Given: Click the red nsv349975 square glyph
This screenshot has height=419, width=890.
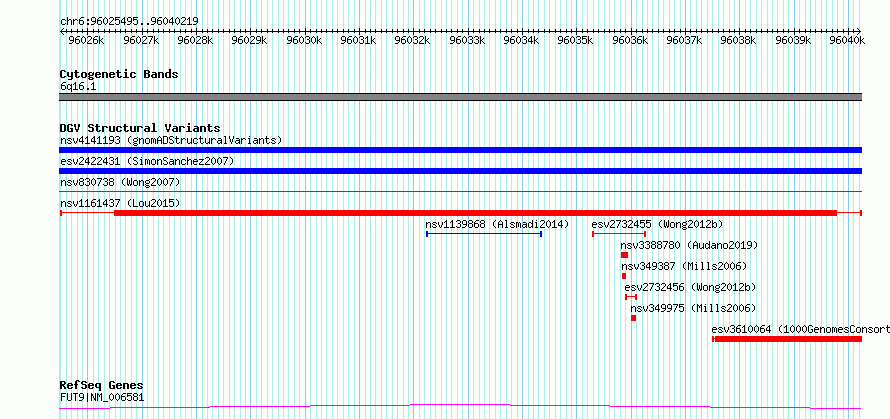Looking at the screenshot, I should click(x=633, y=318).
